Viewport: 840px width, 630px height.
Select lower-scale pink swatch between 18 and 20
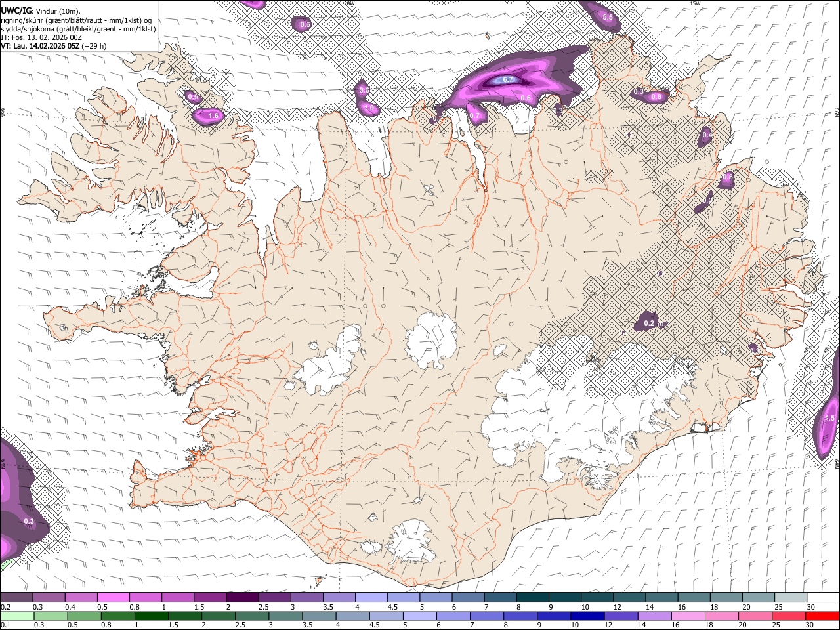(x=723, y=616)
